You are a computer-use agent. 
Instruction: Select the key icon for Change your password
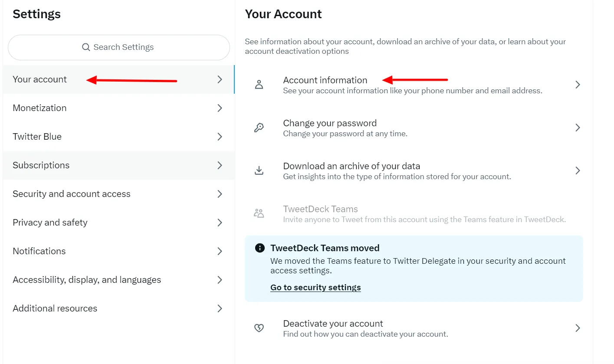(259, 128)
